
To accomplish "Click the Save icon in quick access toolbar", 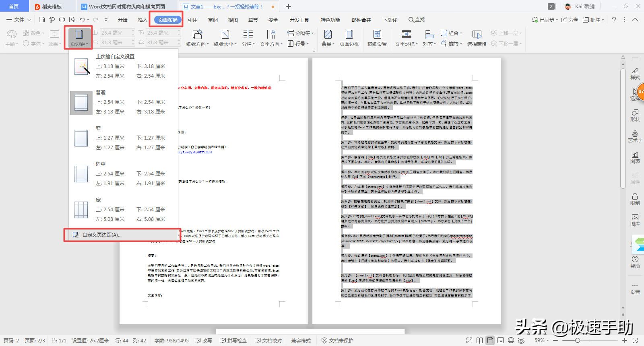I will click(x=42, y=20).
